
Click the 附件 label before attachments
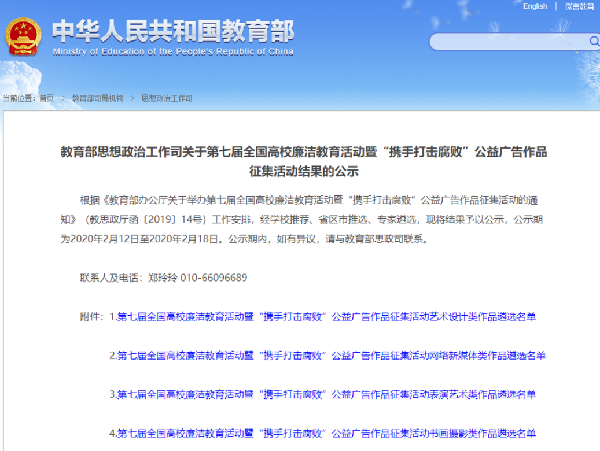pos(90,317)
